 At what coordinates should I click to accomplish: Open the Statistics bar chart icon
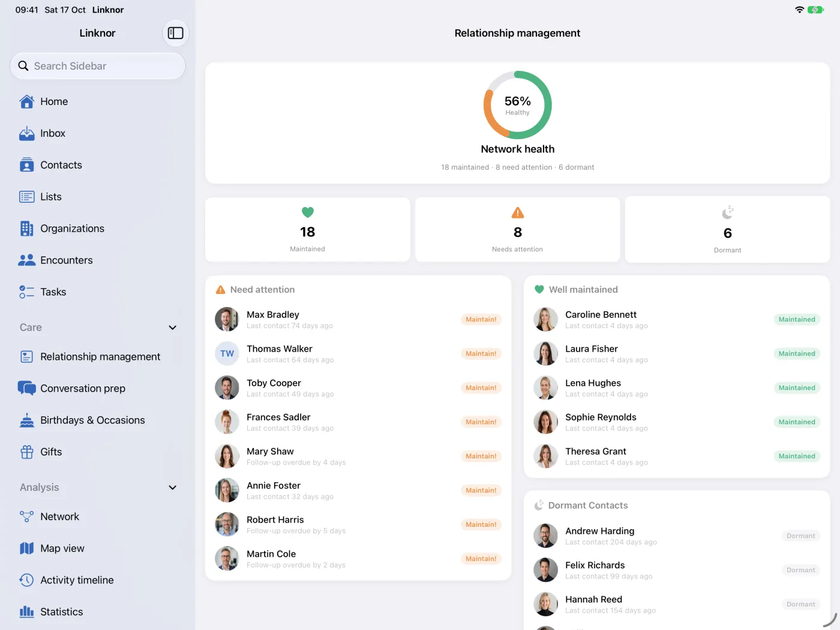[x=27, y=612]
